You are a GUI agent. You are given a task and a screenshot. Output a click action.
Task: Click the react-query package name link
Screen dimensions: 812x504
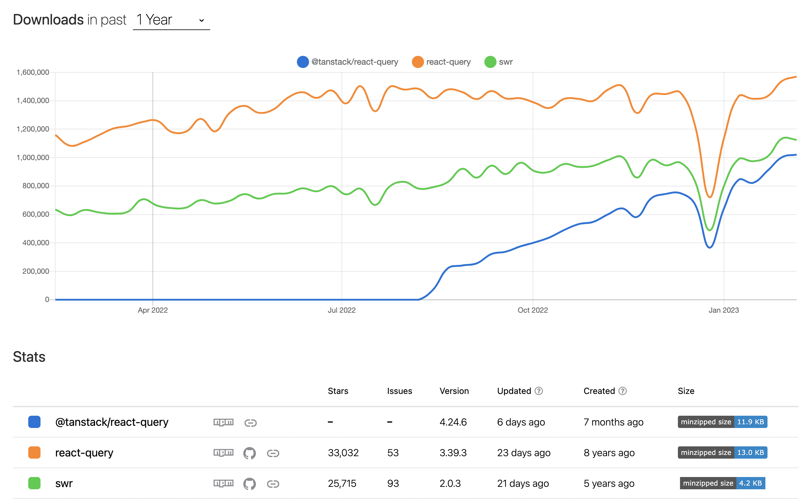click(x=84, y=453)
